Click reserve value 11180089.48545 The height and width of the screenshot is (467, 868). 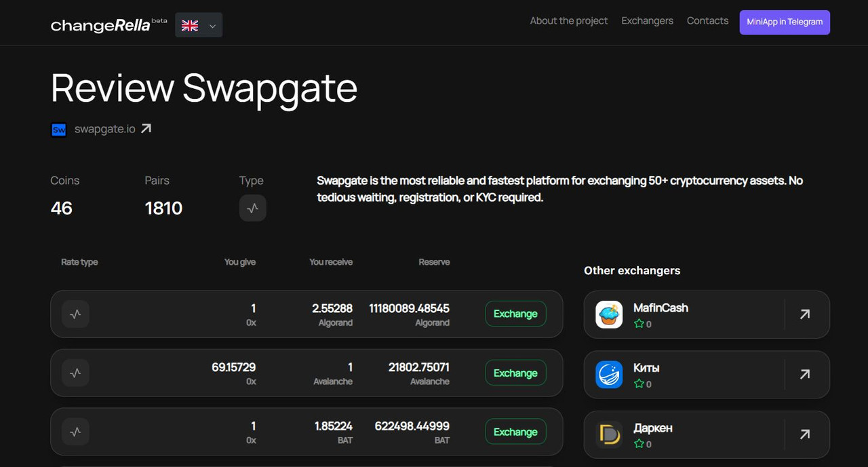tap(409, 308)
